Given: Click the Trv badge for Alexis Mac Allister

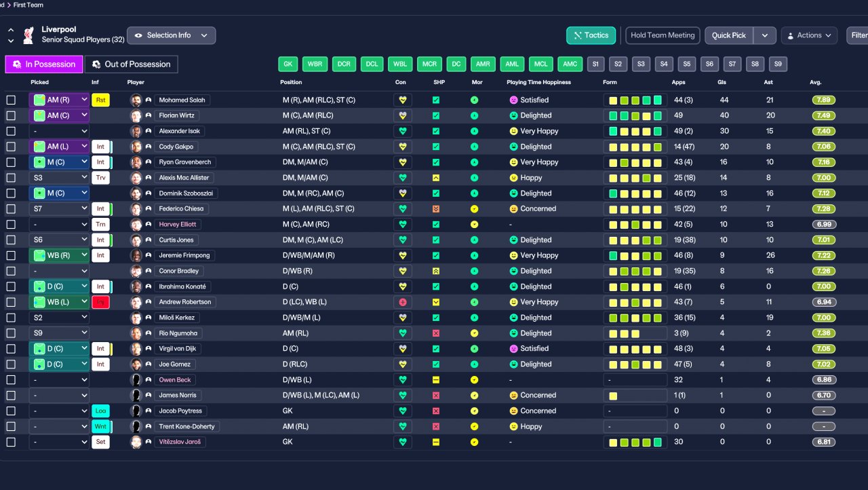Looking at the screenshot, I should coord(100,178).
